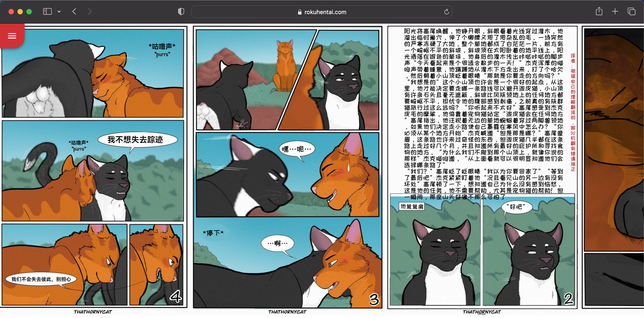Toggle the Safari sidebar icon
Screen dimensions: 644x318
coord(47,11)
